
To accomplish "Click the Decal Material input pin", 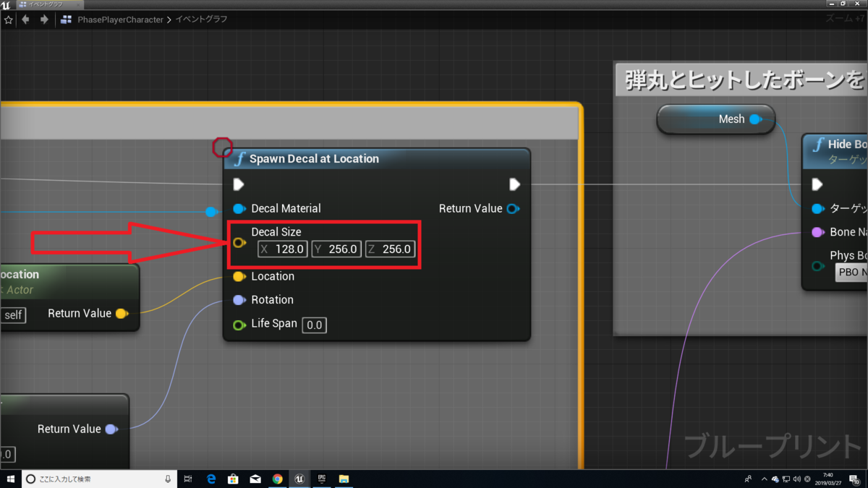I will pyautogui.click(x=239, y=208).
